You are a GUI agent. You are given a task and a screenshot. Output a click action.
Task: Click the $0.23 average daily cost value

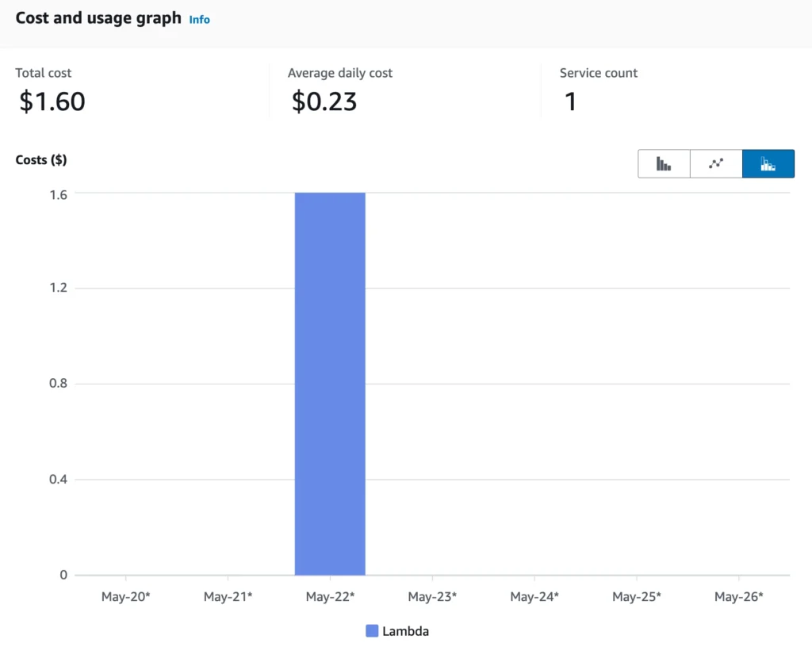pos(324,101)
